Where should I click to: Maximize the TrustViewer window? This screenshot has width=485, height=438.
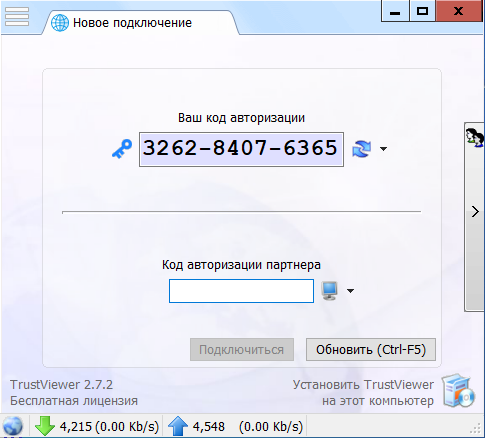422,11
